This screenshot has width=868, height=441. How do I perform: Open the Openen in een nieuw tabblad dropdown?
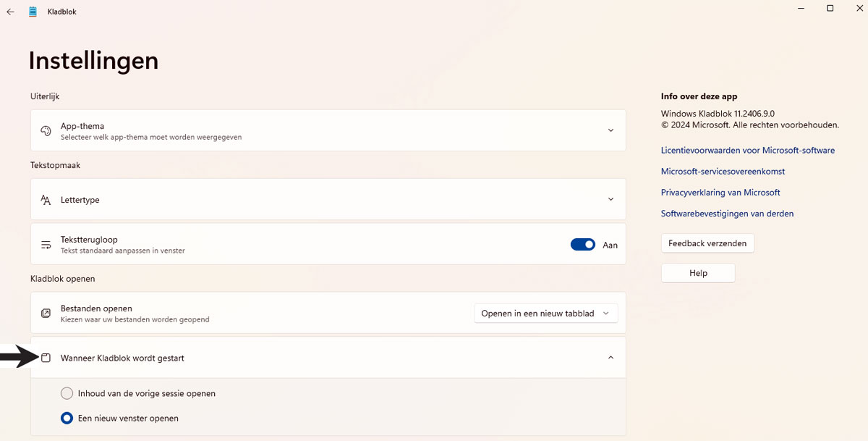[x=545, y=314]
